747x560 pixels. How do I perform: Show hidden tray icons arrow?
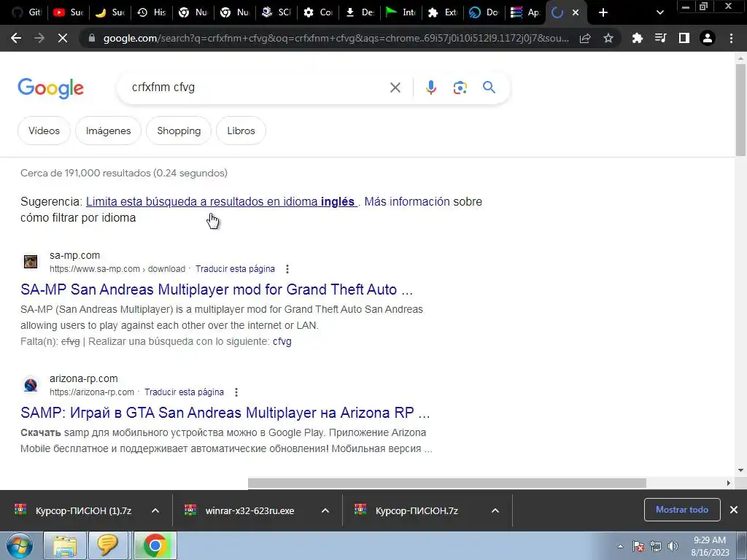(x=620, y=546)
